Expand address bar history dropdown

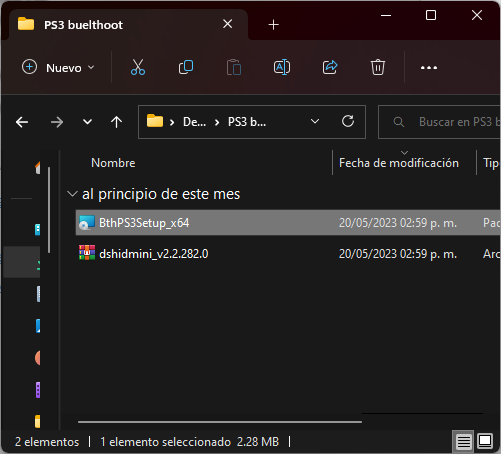(x=315, y=121)
